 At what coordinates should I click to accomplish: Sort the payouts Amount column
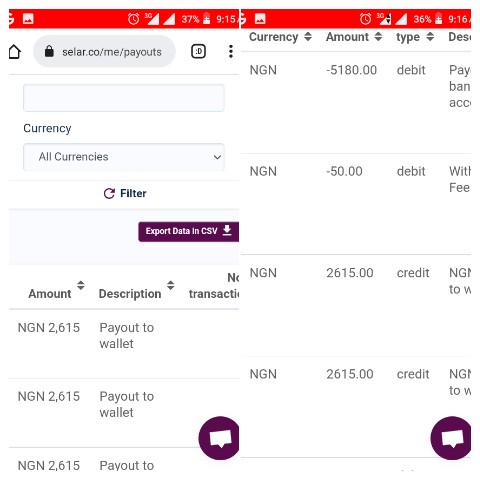(81, 285)
